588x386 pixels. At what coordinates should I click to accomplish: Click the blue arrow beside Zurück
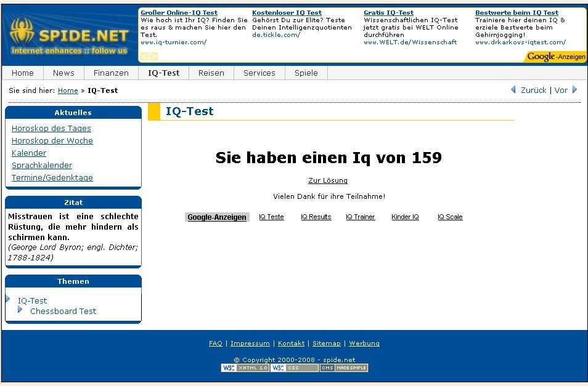point(513,90)
